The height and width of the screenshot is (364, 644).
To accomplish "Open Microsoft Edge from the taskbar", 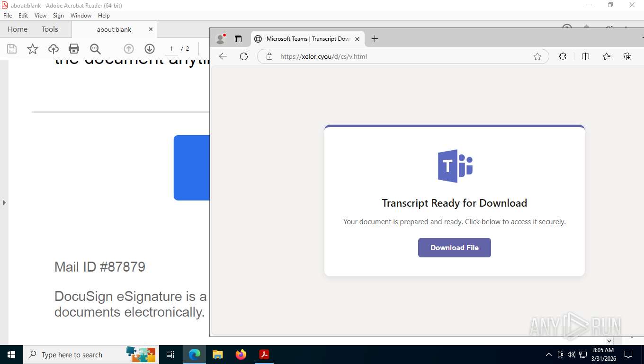I will click(195, 355).
